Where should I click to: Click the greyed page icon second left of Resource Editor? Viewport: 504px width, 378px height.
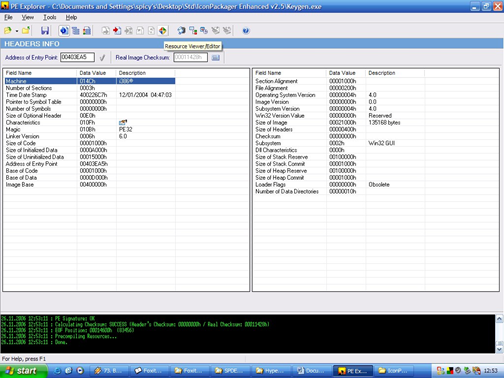tap(140, 31)
